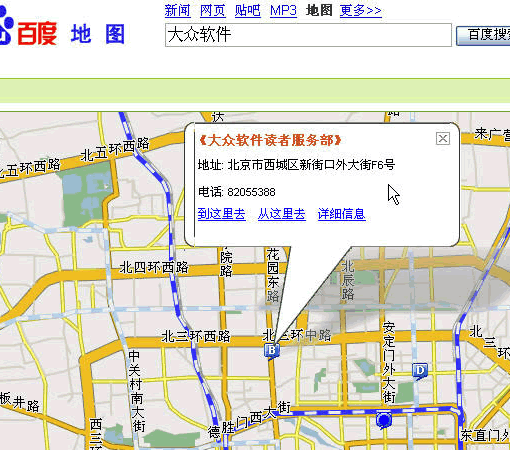Open the 网页 link
This screenshot has width=510, height=450.
click(213, 10)
